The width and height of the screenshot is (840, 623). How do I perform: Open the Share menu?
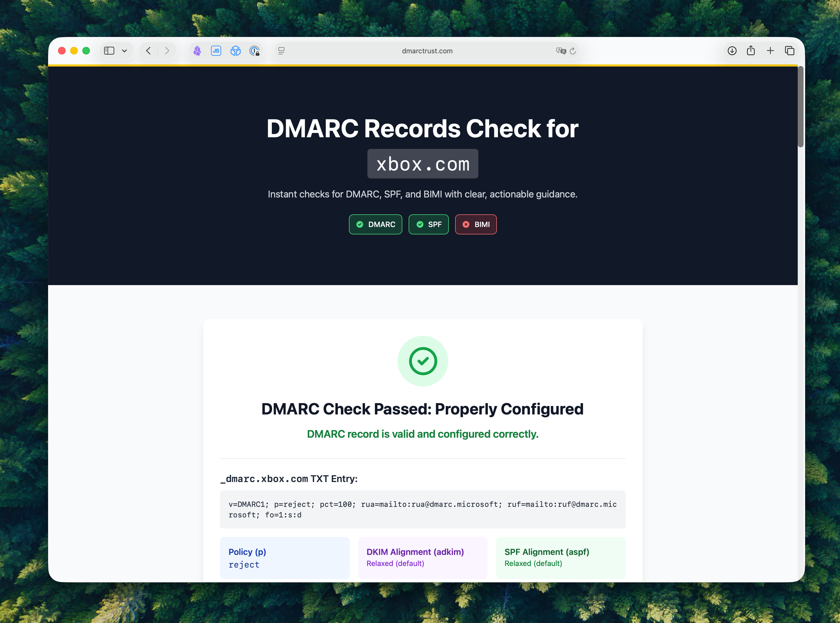tap(751, 50)
